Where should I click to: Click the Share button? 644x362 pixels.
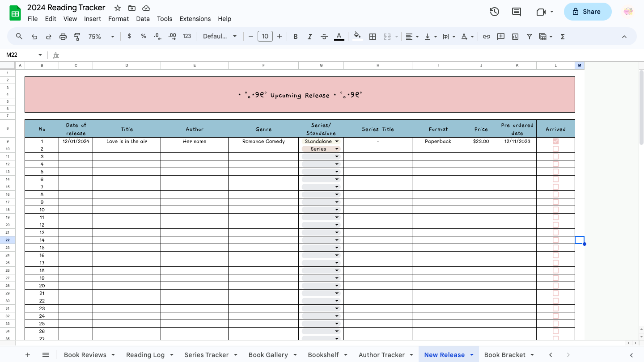pyautogui.click(x=588, y=12)
